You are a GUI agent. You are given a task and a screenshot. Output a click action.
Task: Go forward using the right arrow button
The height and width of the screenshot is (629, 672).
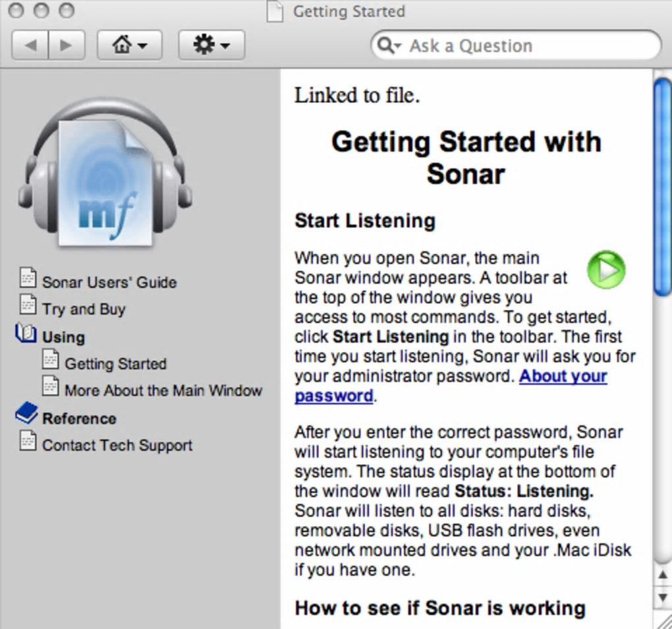tap(67, 45)
